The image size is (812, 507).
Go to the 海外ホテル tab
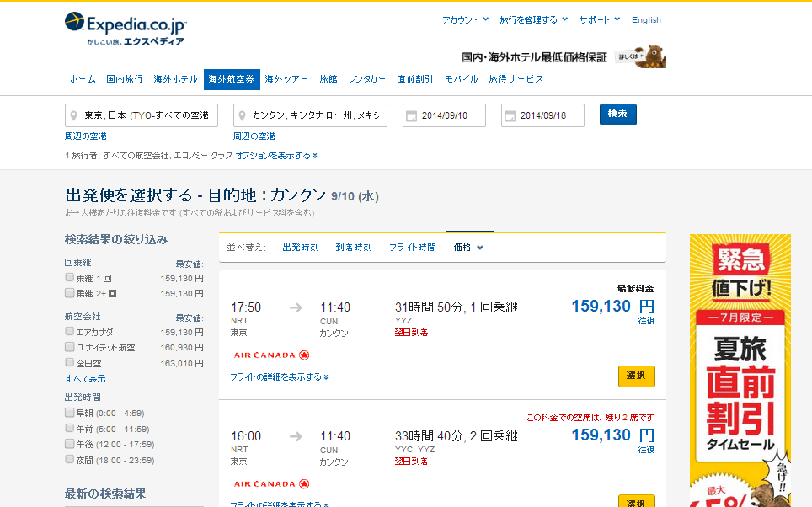175,79
